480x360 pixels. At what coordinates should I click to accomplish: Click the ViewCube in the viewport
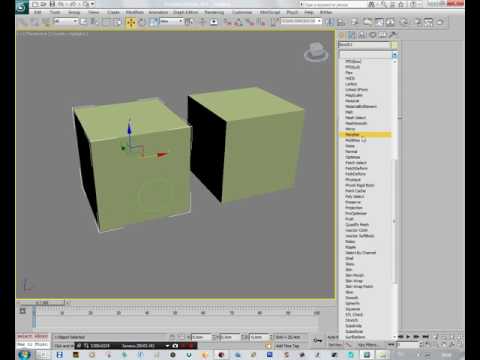point(316,52)
